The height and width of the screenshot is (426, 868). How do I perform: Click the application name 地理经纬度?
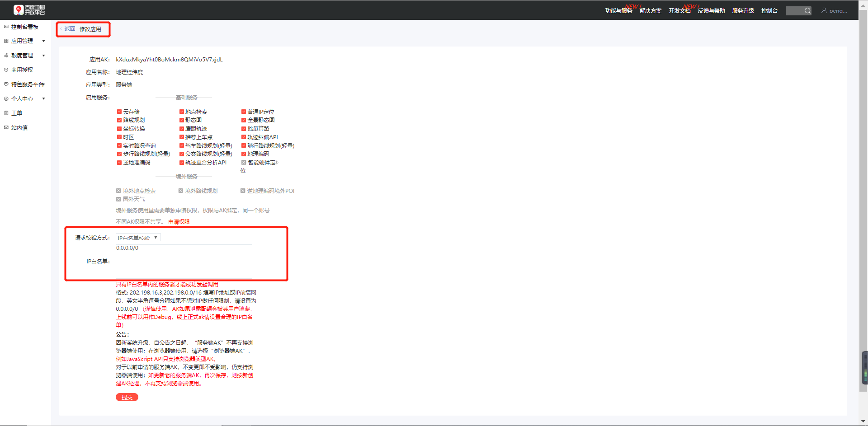click(x=129, y=72)
